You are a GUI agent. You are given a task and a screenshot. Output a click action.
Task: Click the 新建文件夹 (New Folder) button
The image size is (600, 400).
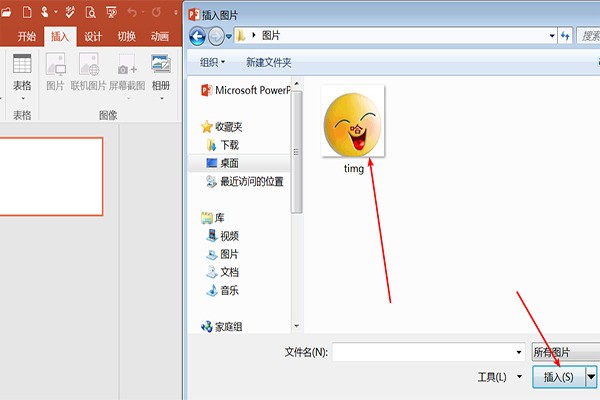click(x=269, y=62)
